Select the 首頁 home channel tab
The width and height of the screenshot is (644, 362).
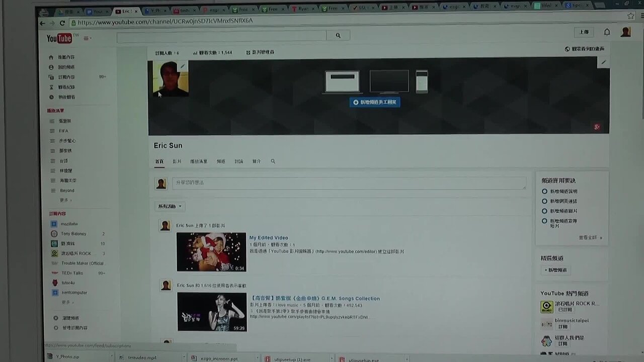tap(159, 161)
